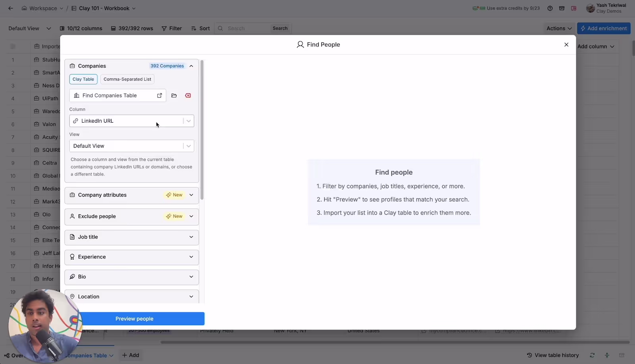Open the 392/392 rows selector
This screenshot has width=635, height=364.
(132, 29)
